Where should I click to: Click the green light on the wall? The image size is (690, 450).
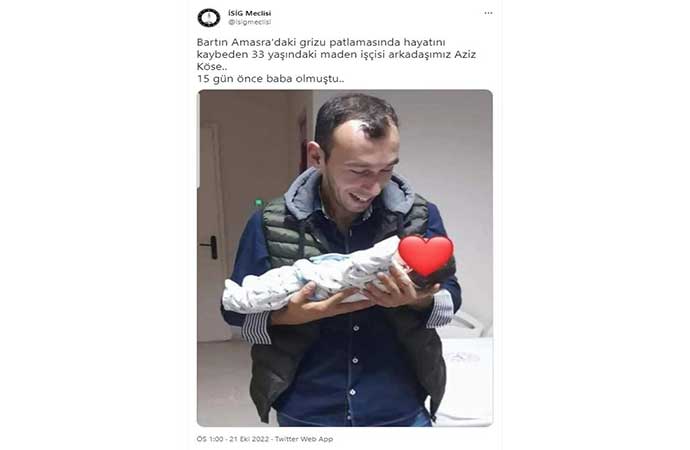click(x=259, y=203)
